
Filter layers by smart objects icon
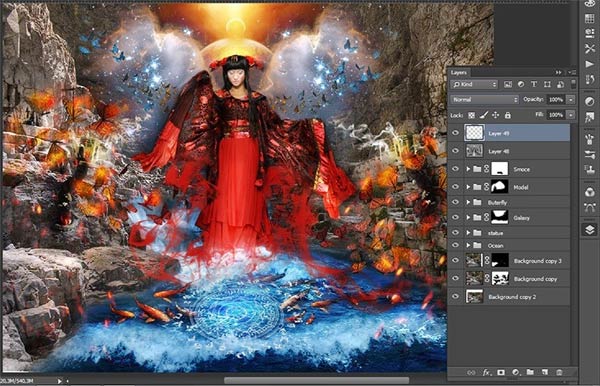[x=560, y=85]
